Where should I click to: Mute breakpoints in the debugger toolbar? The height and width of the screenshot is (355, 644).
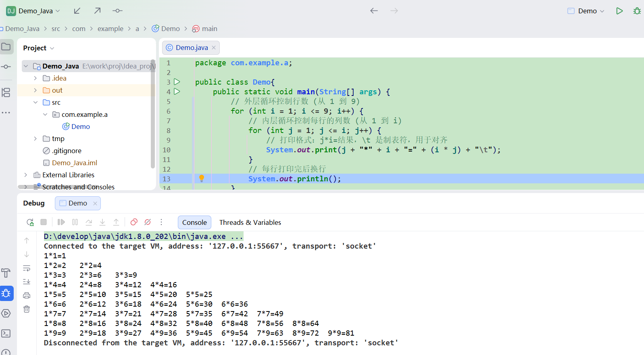point(148,222)
